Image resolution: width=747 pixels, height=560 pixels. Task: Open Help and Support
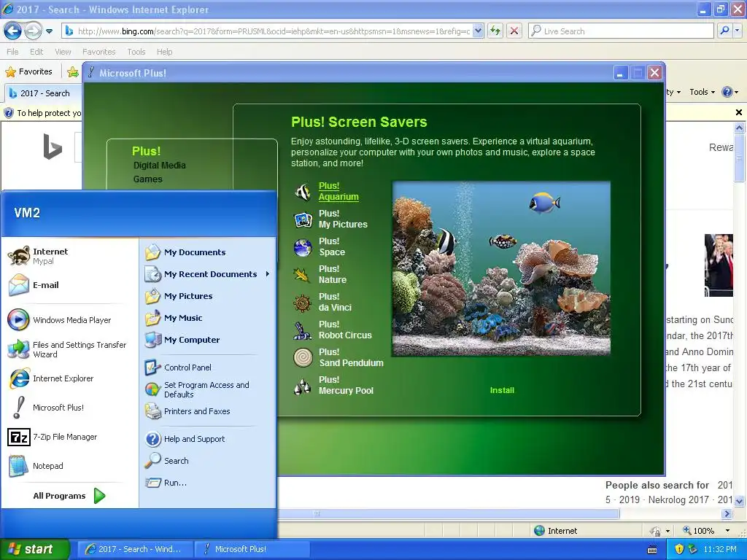pos(207,439)
